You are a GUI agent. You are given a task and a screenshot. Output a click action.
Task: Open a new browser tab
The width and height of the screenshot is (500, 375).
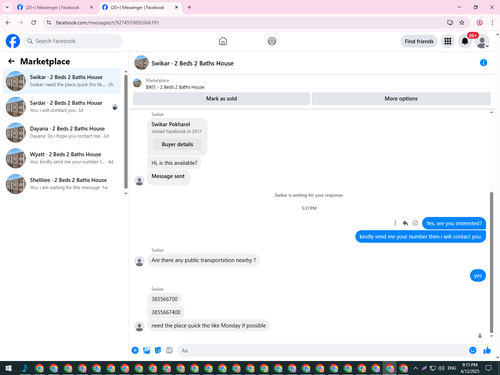pos(189,7)
